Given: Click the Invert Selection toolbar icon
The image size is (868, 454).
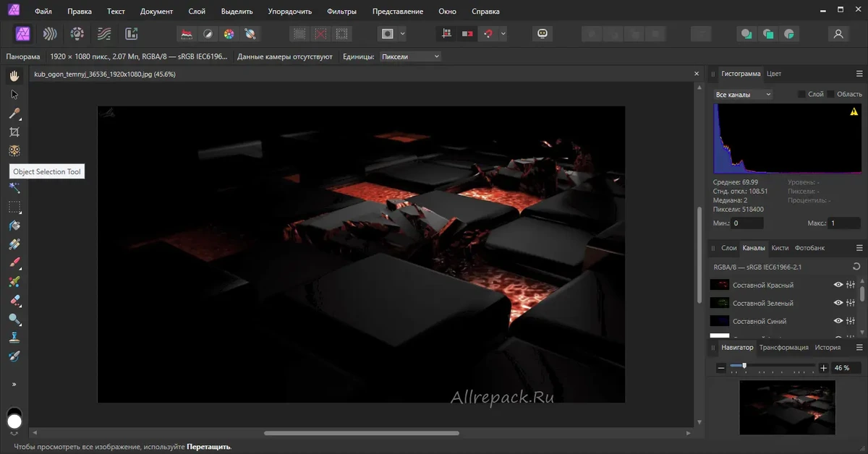Looking at the screenshot, I should click(x=342, y=33).
